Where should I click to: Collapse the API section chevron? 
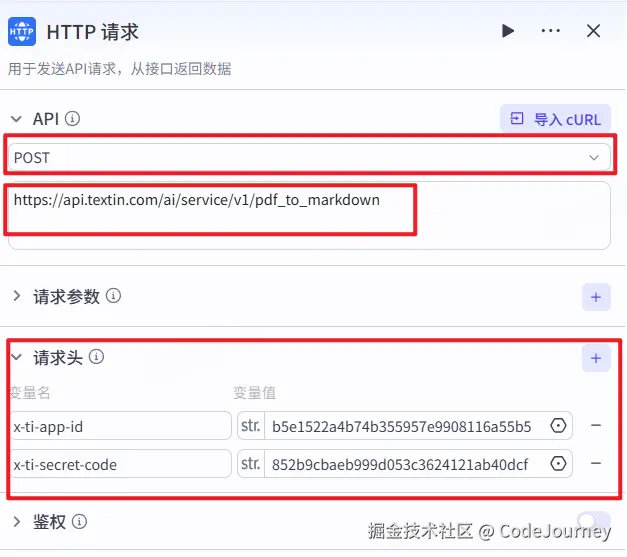16,119
